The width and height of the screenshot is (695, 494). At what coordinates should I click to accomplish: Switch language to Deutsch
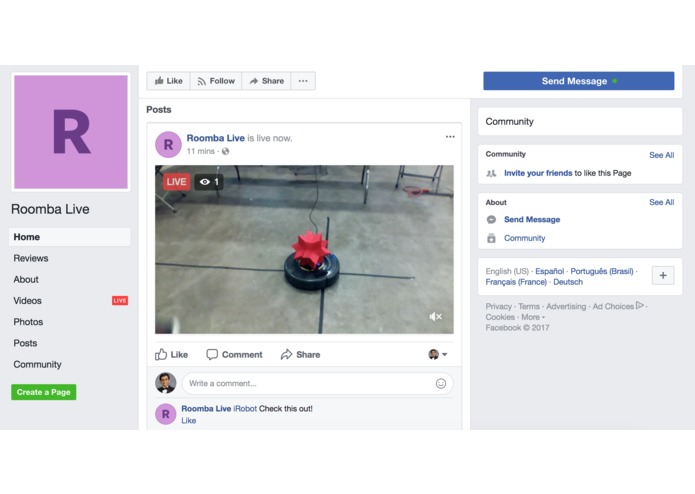568,282
